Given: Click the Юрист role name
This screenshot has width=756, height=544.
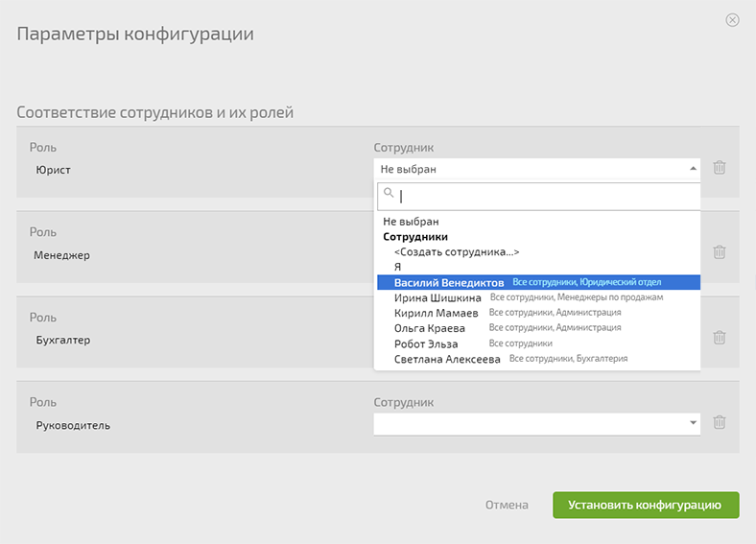Looking at the screenshot, I should pyautogui.click(x=53, y=170).
